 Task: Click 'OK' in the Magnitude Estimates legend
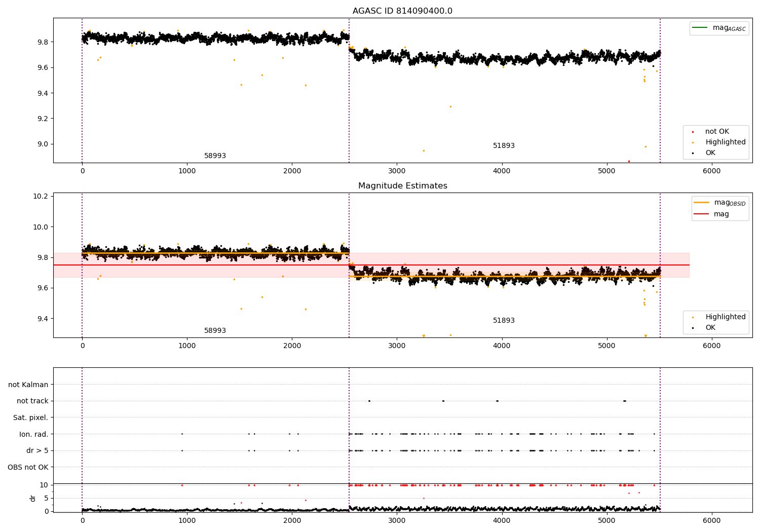tap(710, 327)
